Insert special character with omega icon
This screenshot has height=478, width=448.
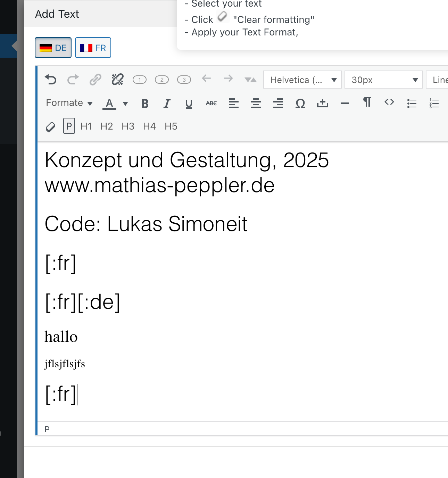tap(300, 103)
